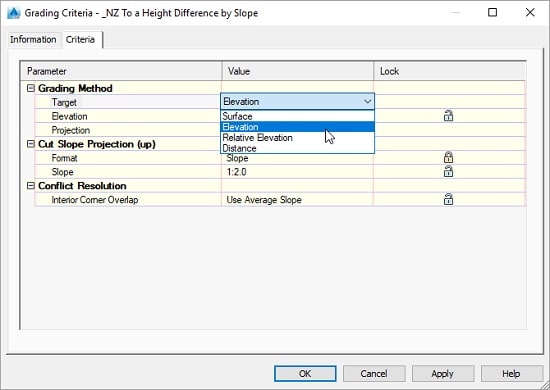Toggle the lock icon for Elevation row
Screen dimensions: 550x390
click(x=448, y=116)
